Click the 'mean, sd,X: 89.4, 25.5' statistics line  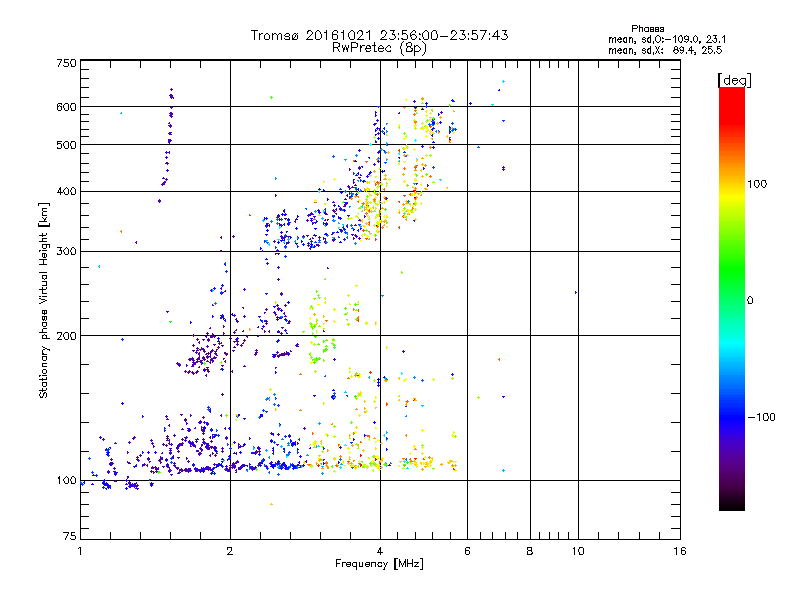pyautogui.click(x=665, y=51)
